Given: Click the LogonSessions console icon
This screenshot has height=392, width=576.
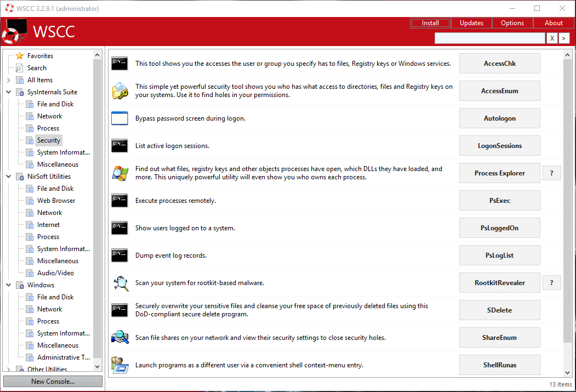Looking at the screenshot, I should coord(120,146).
